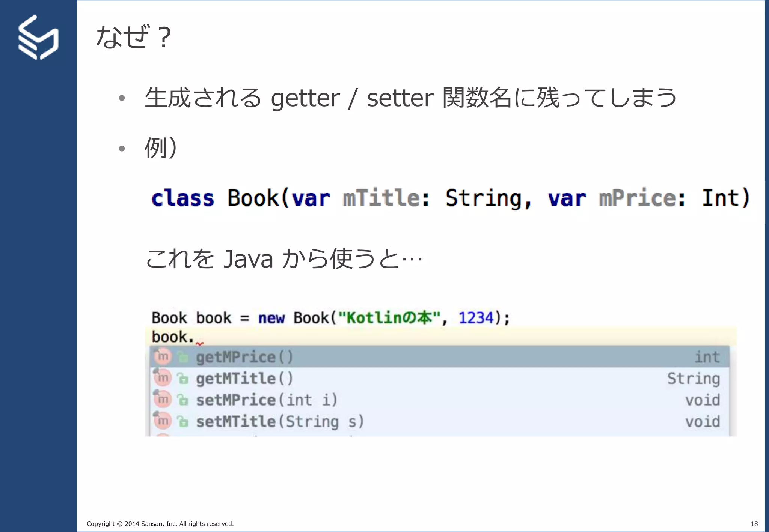769x532 pixels.
Task: Click the method icon beside setMTitle(String s)
Action: (163, 421)
